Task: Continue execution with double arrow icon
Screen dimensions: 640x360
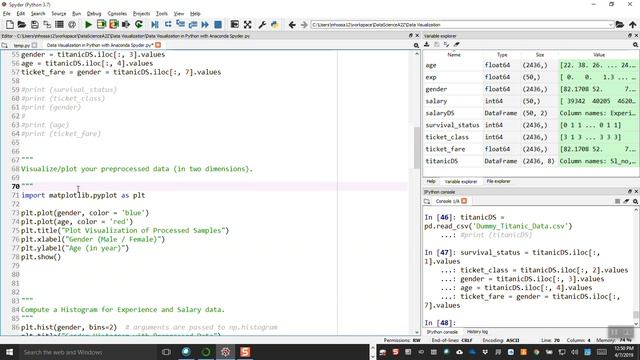Action: pyautogui.click(x=205, y=24)
